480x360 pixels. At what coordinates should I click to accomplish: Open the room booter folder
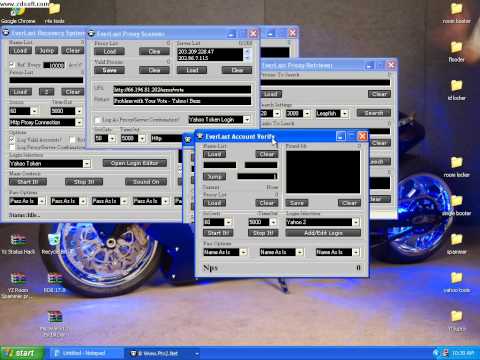pyautogui.click(x=456, y=13)
